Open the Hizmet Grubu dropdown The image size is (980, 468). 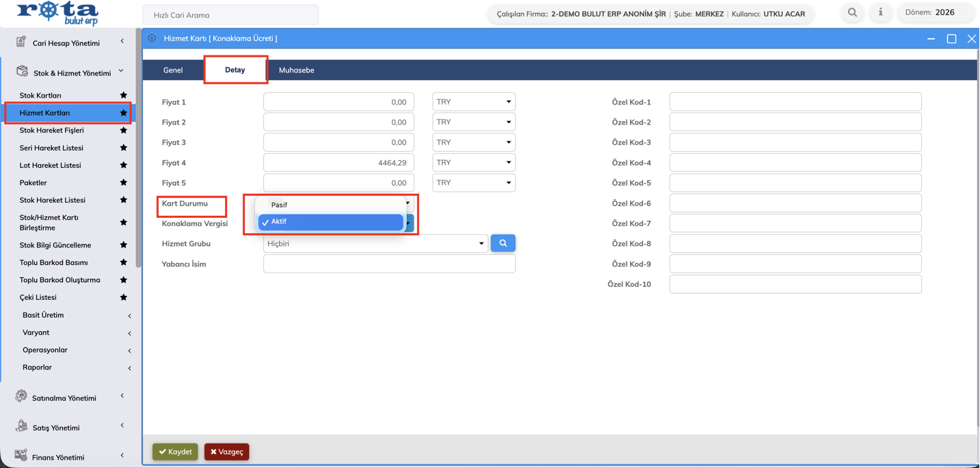tap(375, 244)
